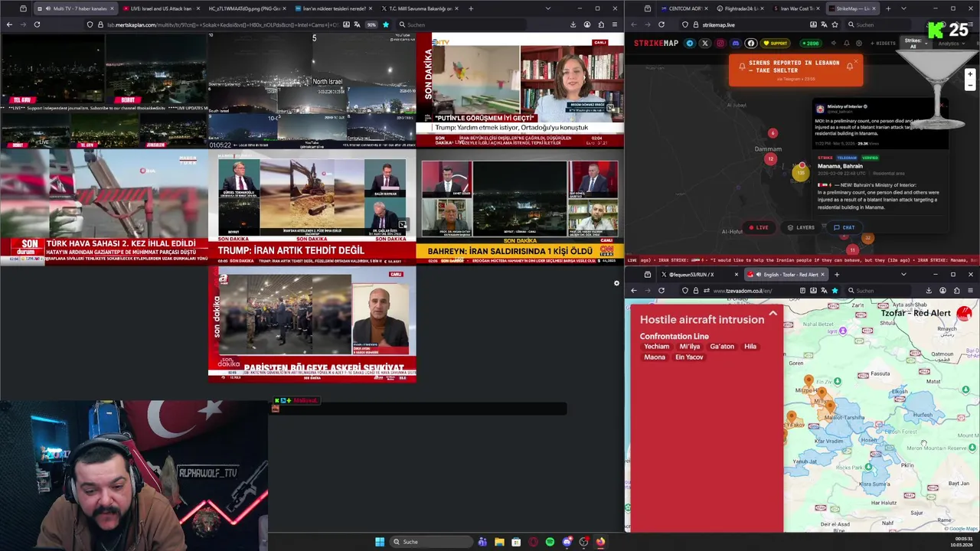Close the English - Tzofar - Red Alert tab
Viewport: 980px width, 551px height.
[x=822, y=275]
